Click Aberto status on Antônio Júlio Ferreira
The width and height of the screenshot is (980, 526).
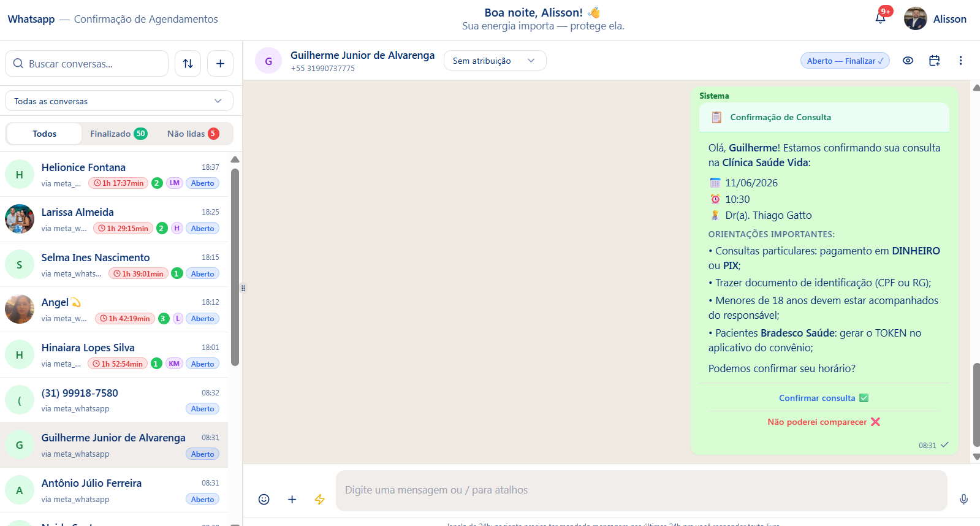(x=202, y=500)
